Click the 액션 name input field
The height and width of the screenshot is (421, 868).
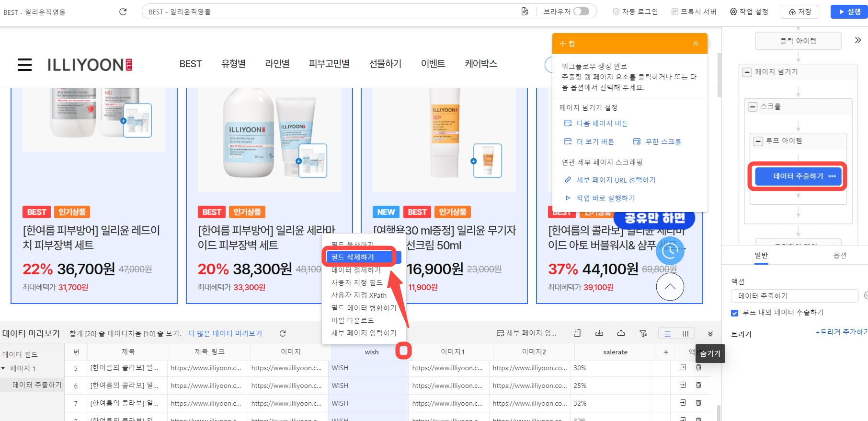[794, 296]
